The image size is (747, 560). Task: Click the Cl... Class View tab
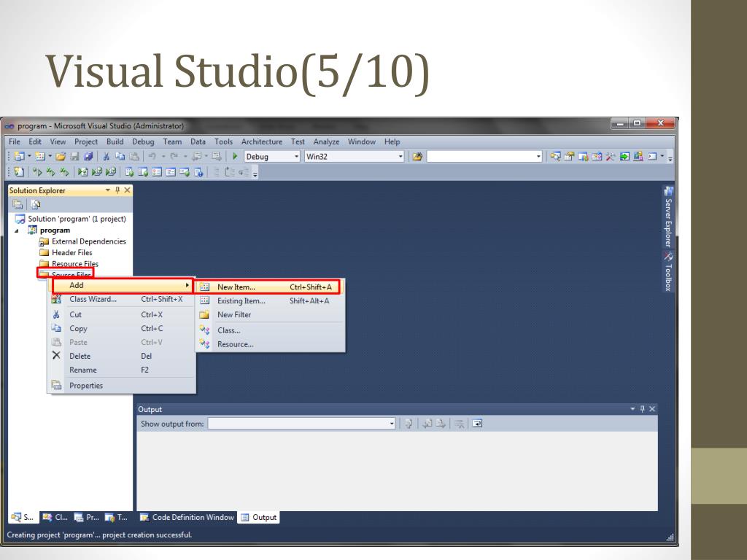[55, 517]
